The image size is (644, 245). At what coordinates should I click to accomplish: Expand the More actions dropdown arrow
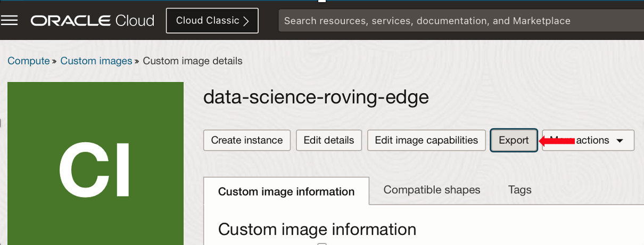click(620, 141)
